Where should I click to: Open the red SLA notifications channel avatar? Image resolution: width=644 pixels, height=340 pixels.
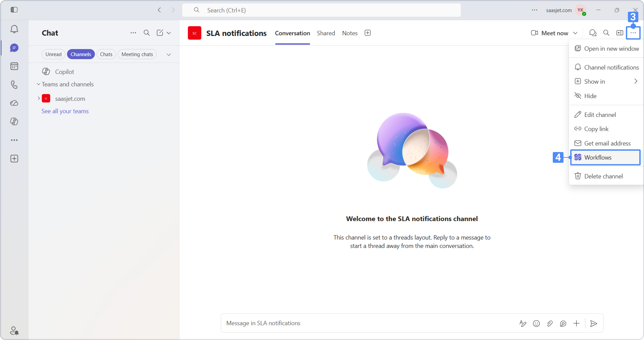[x=195, y=33]
